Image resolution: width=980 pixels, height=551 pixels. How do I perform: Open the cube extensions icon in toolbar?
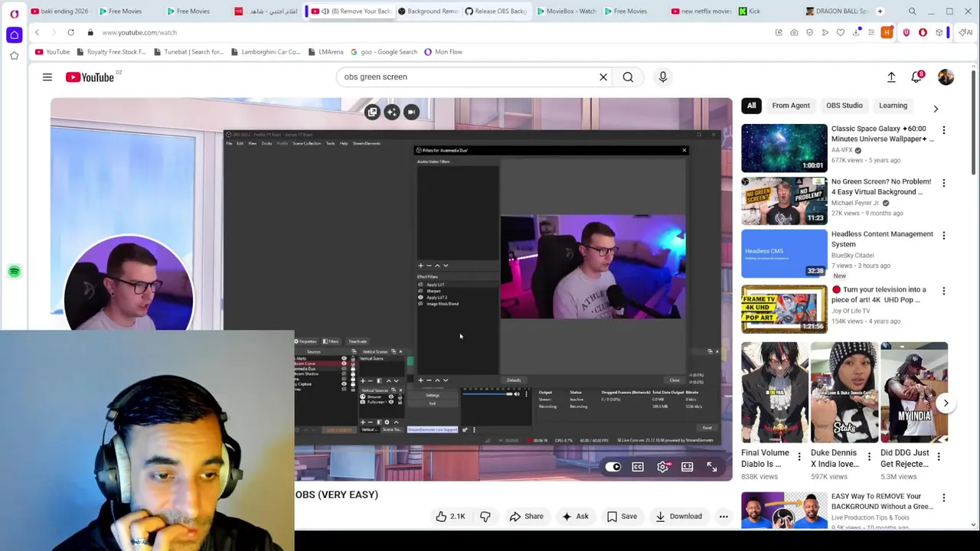click(x=939, y=32)
